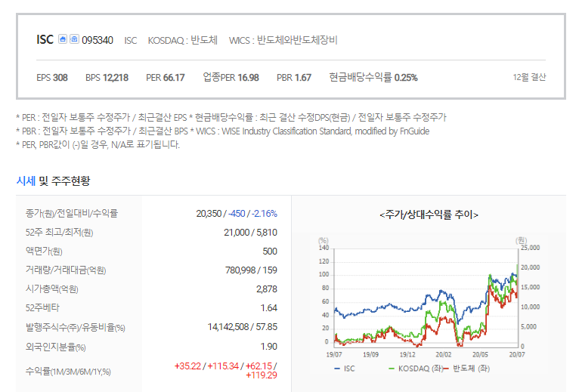Image resolution: width=579 pixels, height=392 pixels.
Task: Select stock code 095340
Action: point(98,40)
